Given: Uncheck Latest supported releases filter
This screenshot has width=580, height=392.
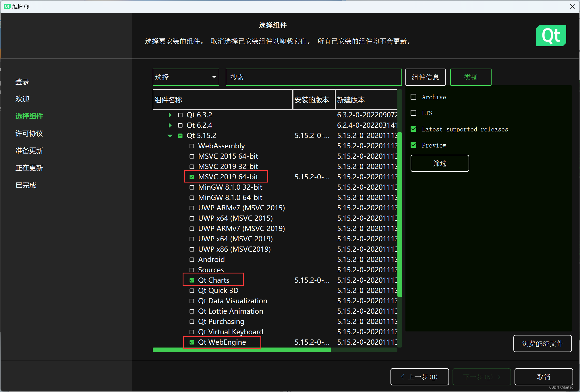Looking at the screenshot, I should pos(413,129).
